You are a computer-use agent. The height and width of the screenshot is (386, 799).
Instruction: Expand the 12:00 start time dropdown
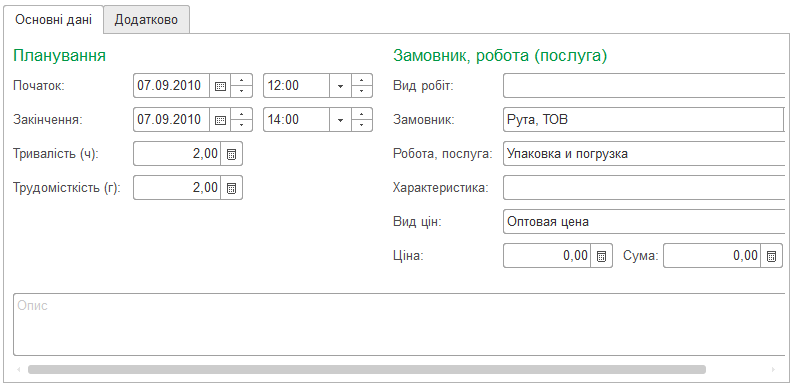pos(340,86)
